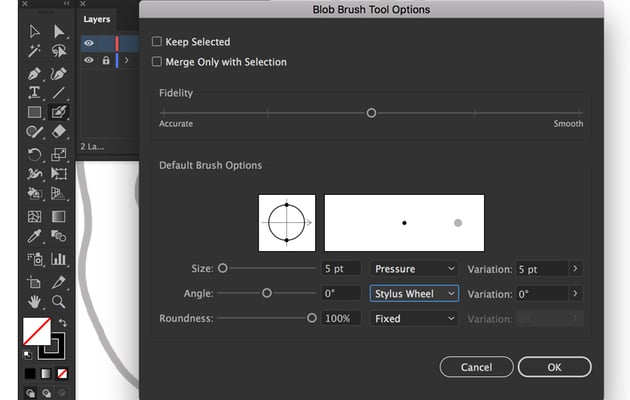630x400 pixels.
Task: Click the Roundness slider handle
Action: 312,318
